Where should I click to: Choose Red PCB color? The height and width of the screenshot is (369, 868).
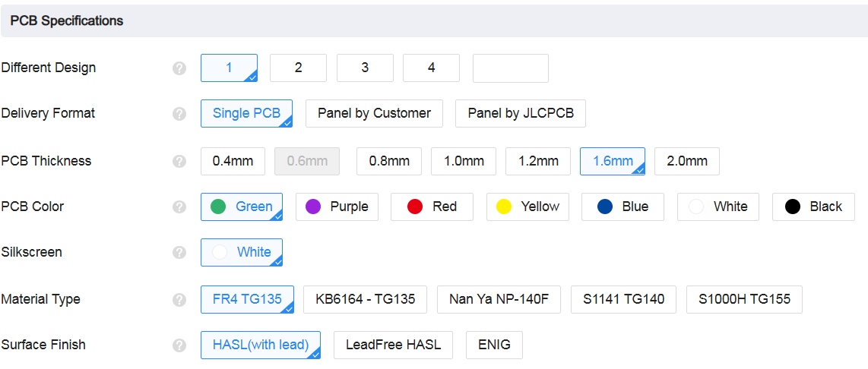pyautogui.click(x=432, y=207)
